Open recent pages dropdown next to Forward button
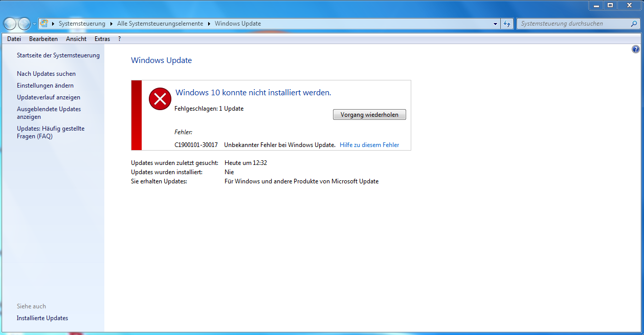644x335 pixels. 34,24
